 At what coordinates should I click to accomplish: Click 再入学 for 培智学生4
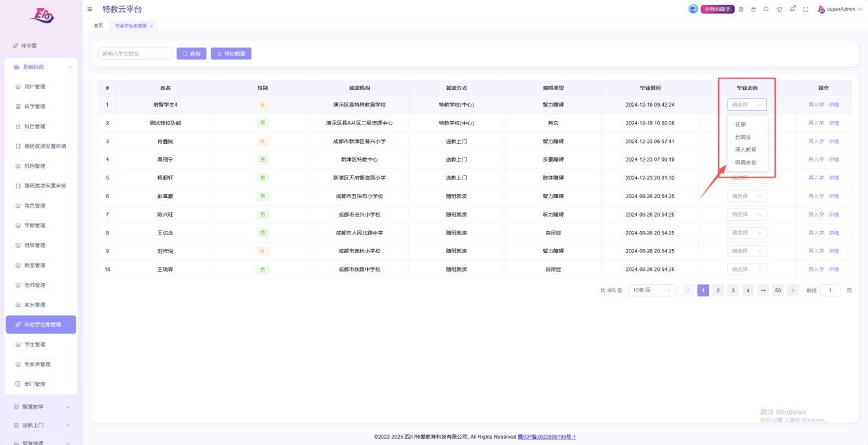click(816, 105)
